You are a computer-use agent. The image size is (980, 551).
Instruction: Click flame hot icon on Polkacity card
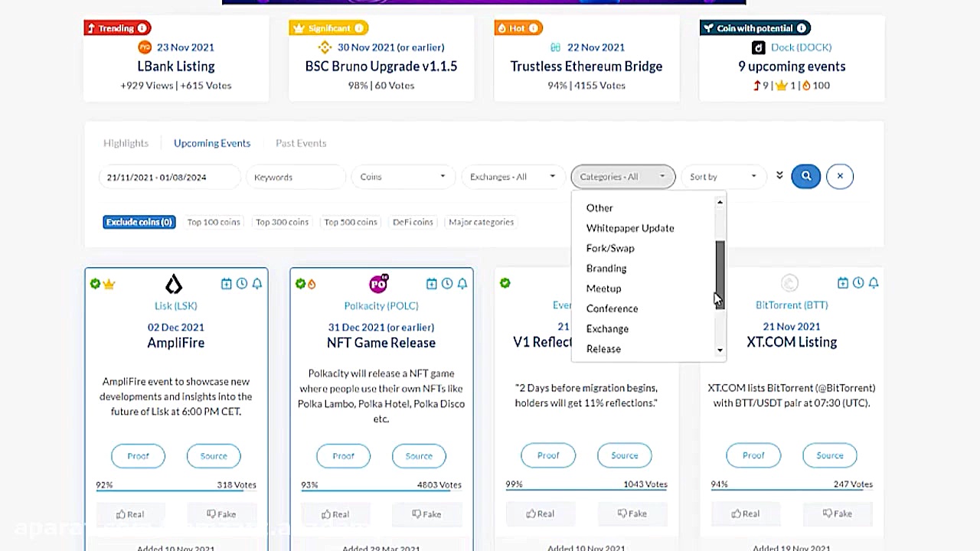point(312,284)
